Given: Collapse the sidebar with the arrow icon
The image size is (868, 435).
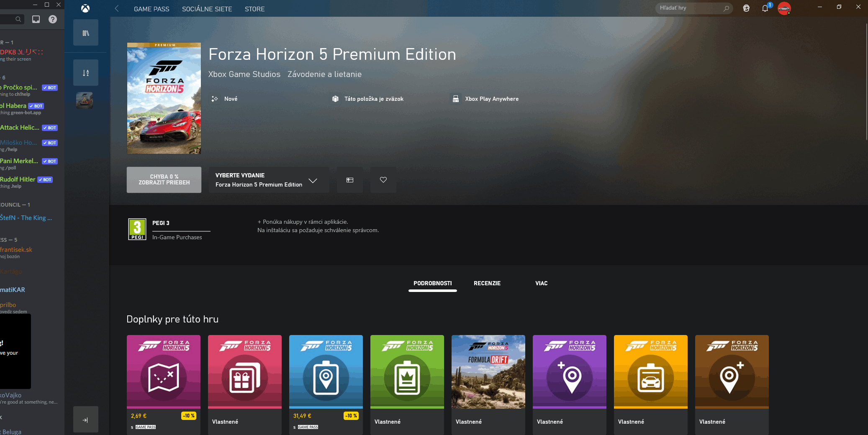Looking at the screenshot, I should tap(86, 420).
